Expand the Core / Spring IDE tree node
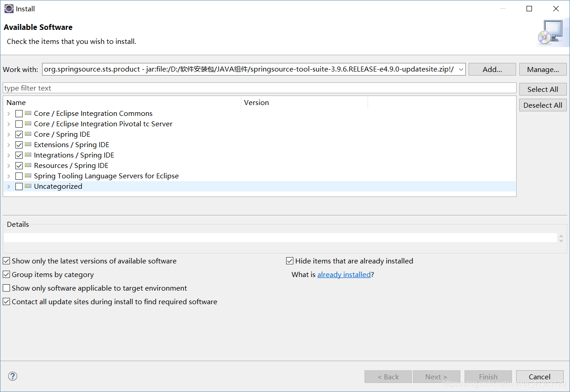The height and width of the screenshot is (392, 570). point(9,134)
